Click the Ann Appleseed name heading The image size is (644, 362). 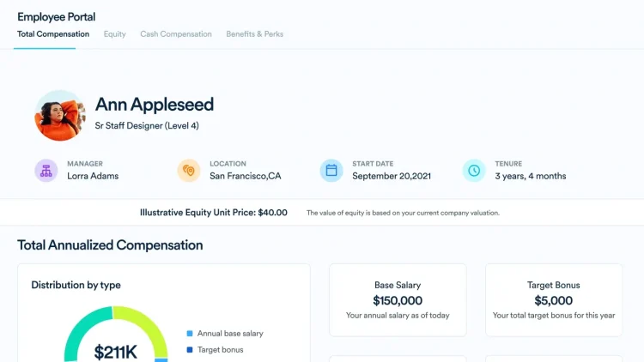click(155, 105)
